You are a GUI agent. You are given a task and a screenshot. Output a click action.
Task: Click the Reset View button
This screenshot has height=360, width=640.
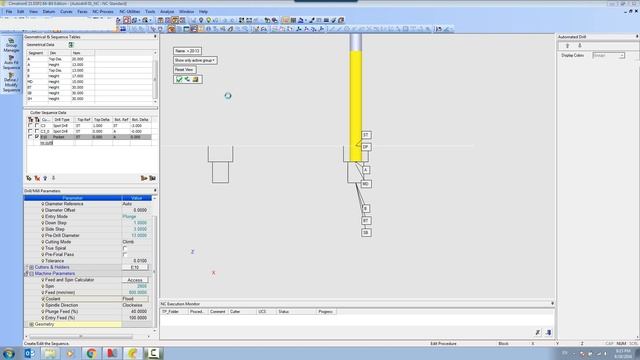click(x=184, y=70)
